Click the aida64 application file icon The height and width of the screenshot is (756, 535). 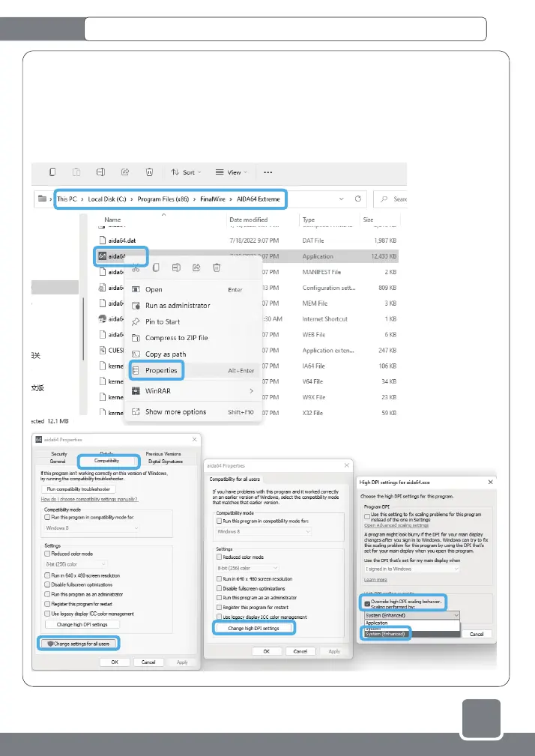102,256
